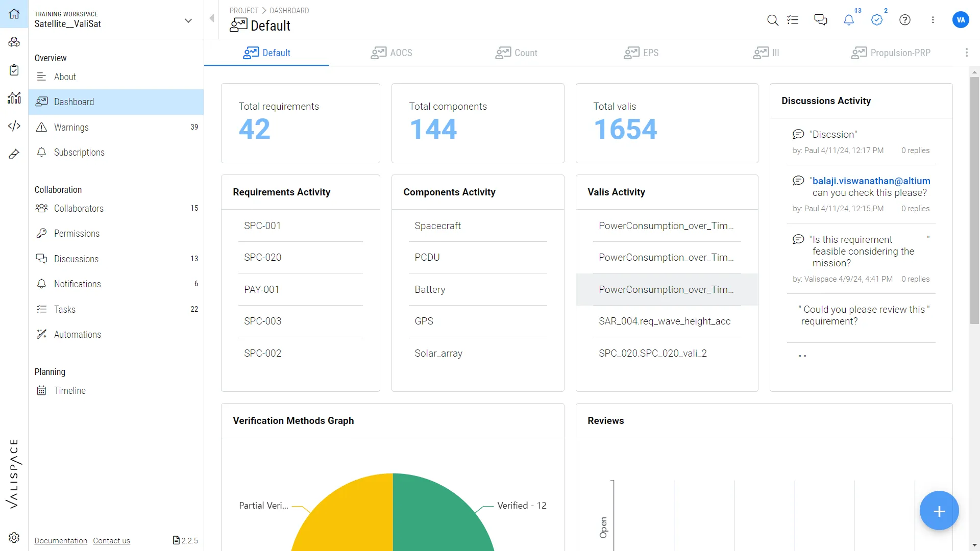Collapse the Satellite__ValiSat workspace chevron
The width and height of the screenshot is (980, 551).
[x=188, y=20]
